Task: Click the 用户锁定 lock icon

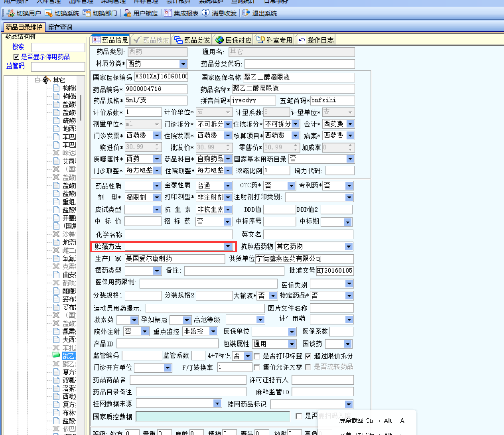Action: click(127, 13)
